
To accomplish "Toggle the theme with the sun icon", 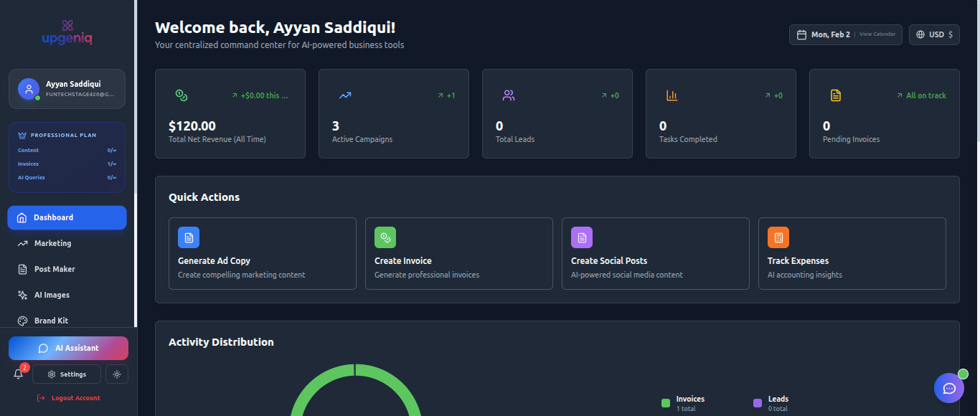I will (116, 374).
